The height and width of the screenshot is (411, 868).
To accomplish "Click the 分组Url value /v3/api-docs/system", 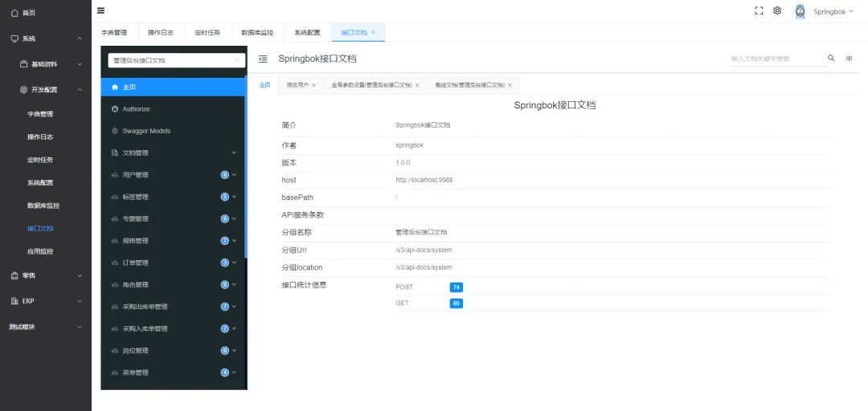I will (x=424, y=250).
